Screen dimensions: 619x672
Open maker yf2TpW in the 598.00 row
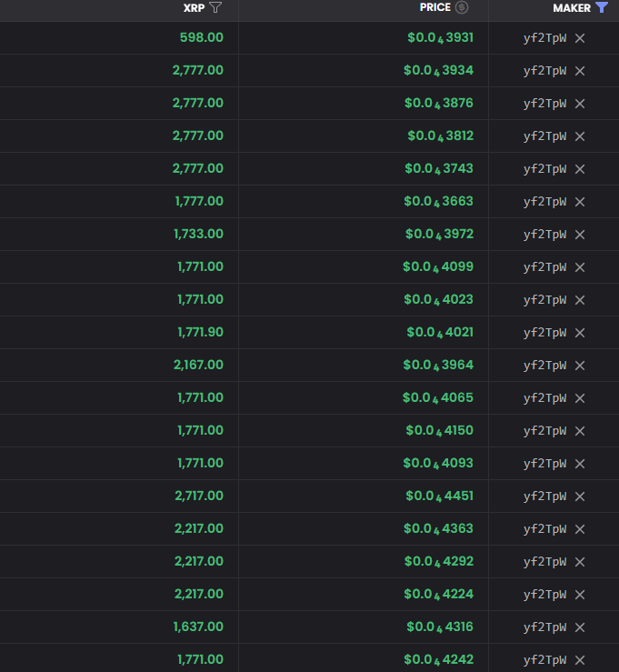click(544, 38)
